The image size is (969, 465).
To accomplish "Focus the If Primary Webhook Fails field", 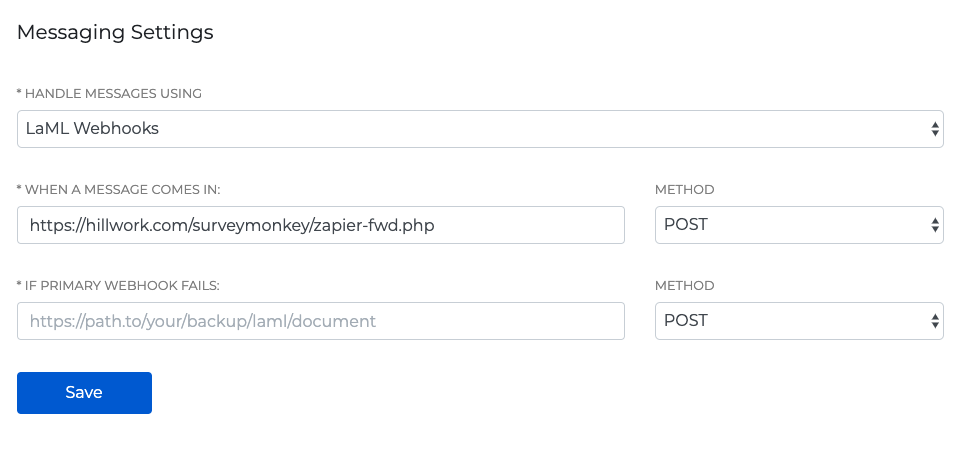I will point(321,321).
